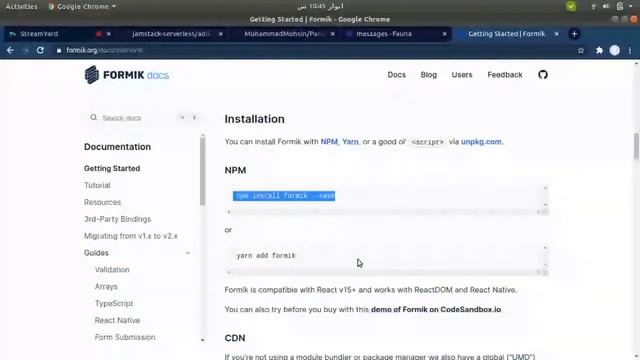640x360 pixels.
Task: Click the sidebar scroll-down arrow
Action: coord(202,340)
